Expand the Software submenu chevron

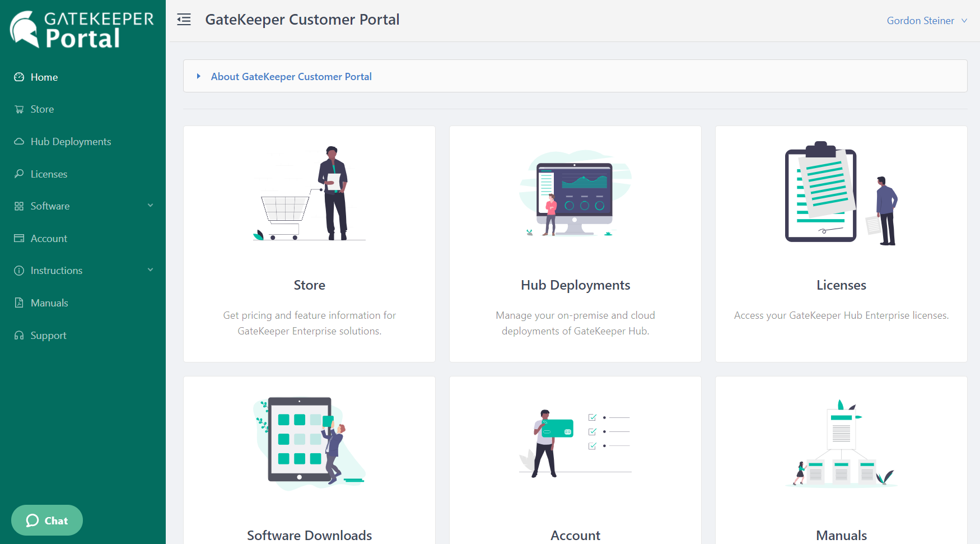point(150,206)
